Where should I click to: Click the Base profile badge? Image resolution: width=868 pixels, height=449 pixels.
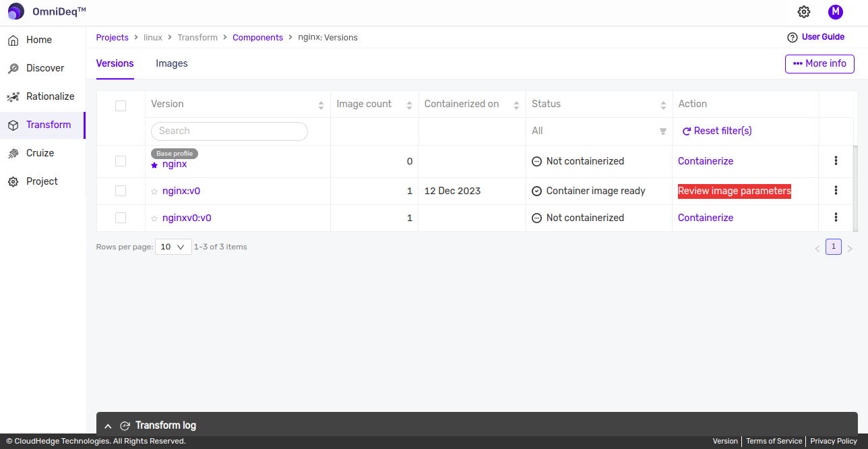pos(174,154)
